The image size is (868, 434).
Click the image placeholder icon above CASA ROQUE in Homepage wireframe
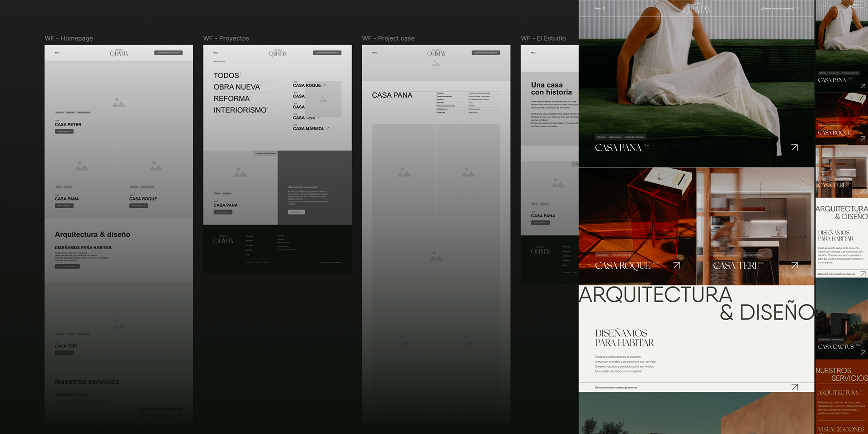click(x=156, y=166)
